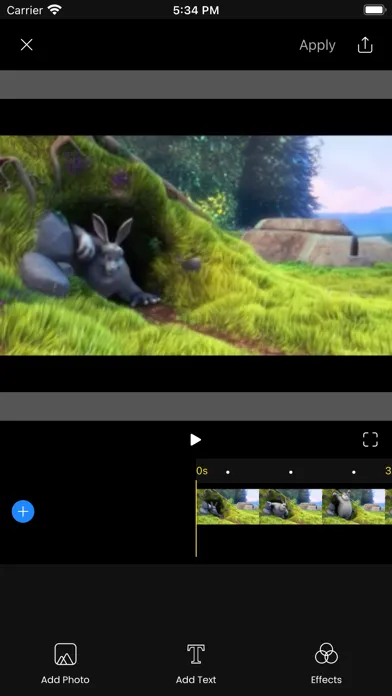392x696 pixels.
Task: Tap the Carrier label in status bar
Action: tap(25, 10)
